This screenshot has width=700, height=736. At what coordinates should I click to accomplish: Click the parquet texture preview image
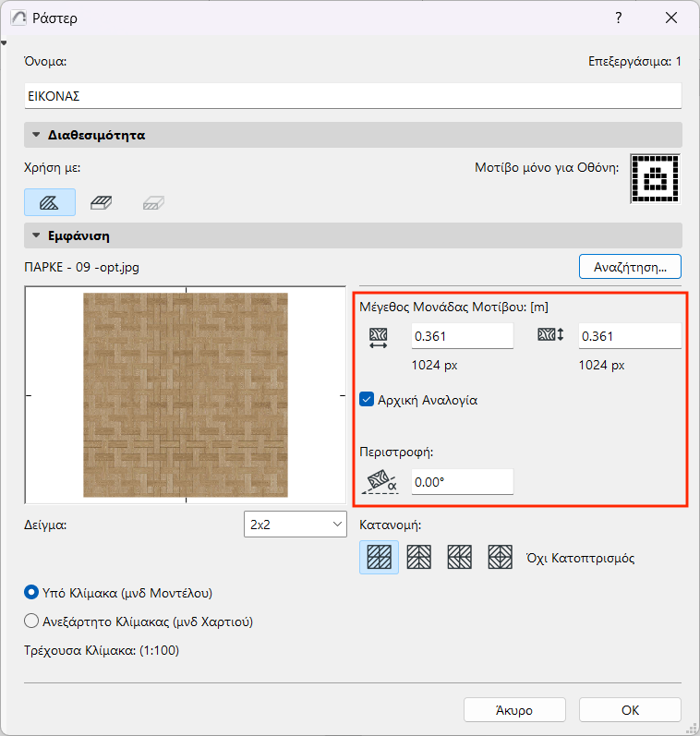pyautogui.click(x=186, y=394)
